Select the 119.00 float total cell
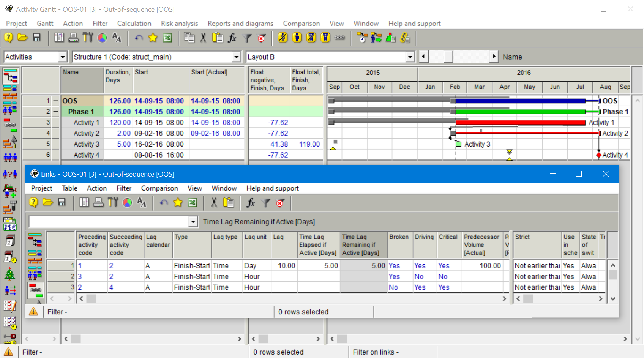Image resolution: width=644 pixels, height=358 pixels. [x=306, y=144]
